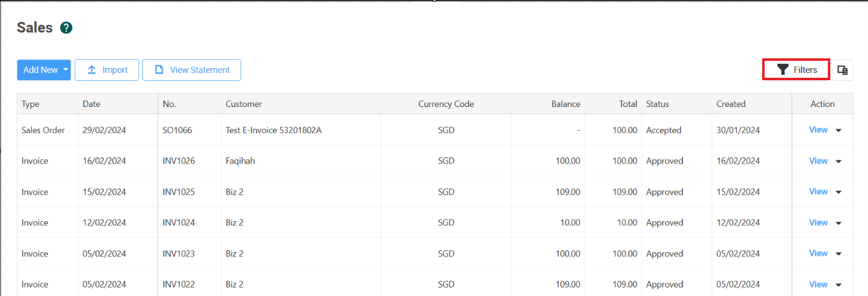View the Sales Order SO1066
The height and width of the screenshot is (296, 868).
point(818,129)
